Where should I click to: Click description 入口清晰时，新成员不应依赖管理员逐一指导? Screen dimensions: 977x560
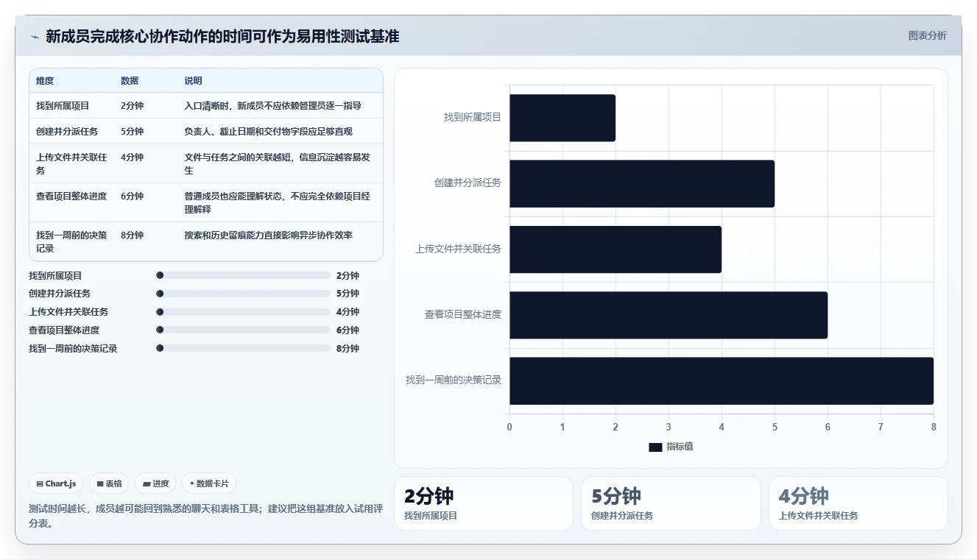(272, 106)
